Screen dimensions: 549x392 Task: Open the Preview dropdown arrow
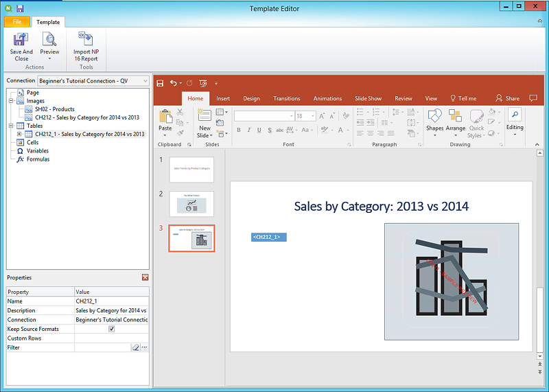point(49,59)
